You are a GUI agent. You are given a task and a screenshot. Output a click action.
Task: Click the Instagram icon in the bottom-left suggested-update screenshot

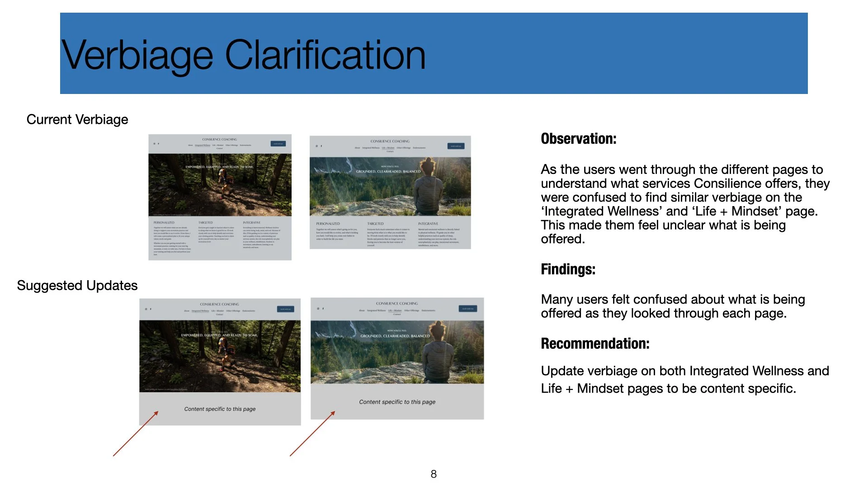click(x=146, y=309)
